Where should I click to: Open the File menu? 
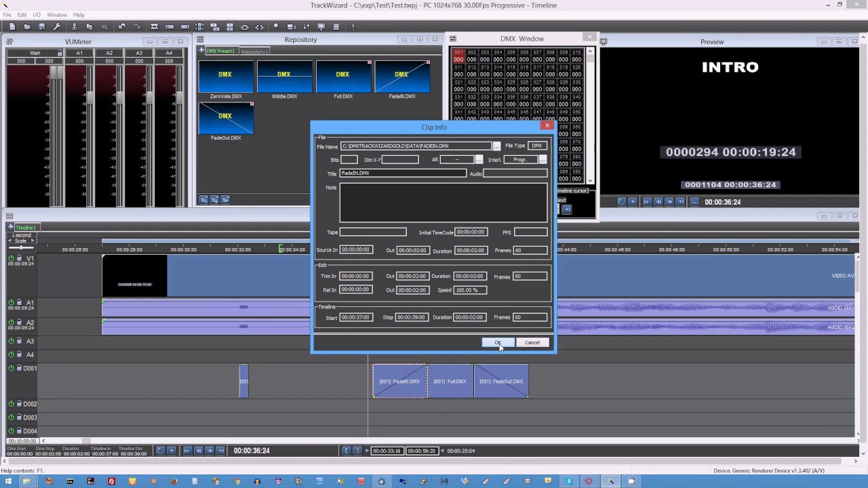[x=7, y=15]
